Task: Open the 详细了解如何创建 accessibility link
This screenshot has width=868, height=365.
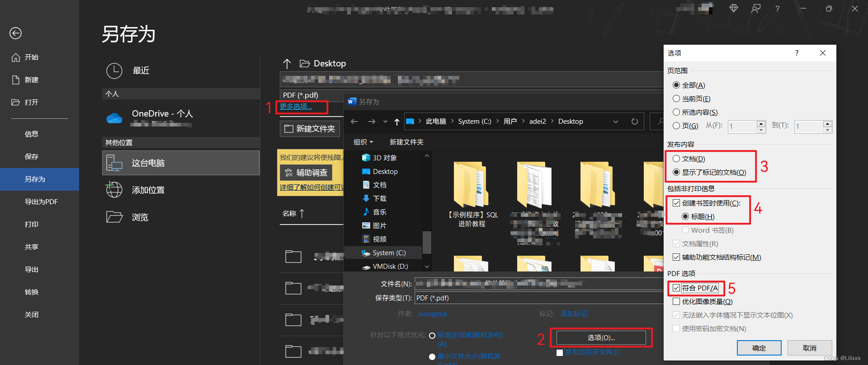Action: [311, 187]
